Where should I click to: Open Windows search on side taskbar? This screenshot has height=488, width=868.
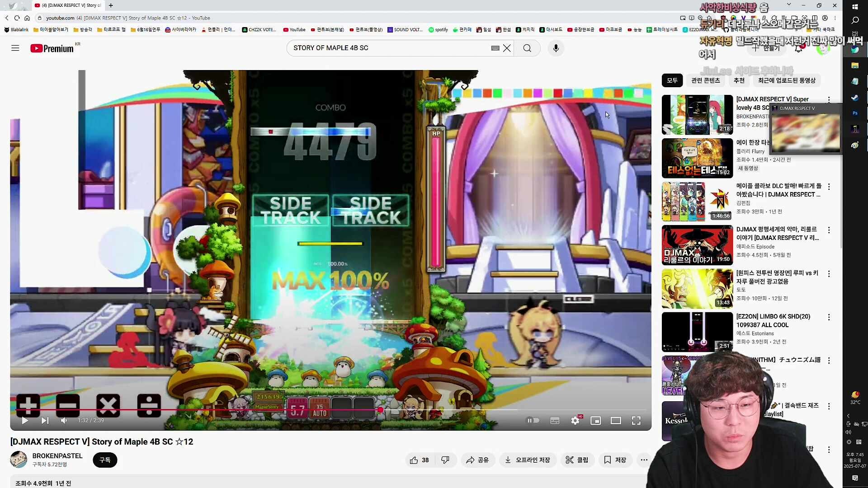click(x=855, y=20)
